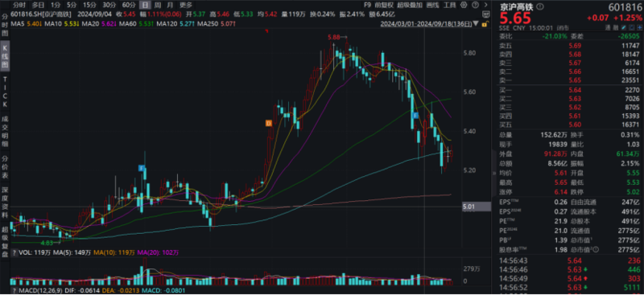Click the stock code 601816 in quote header

point(625,7)
